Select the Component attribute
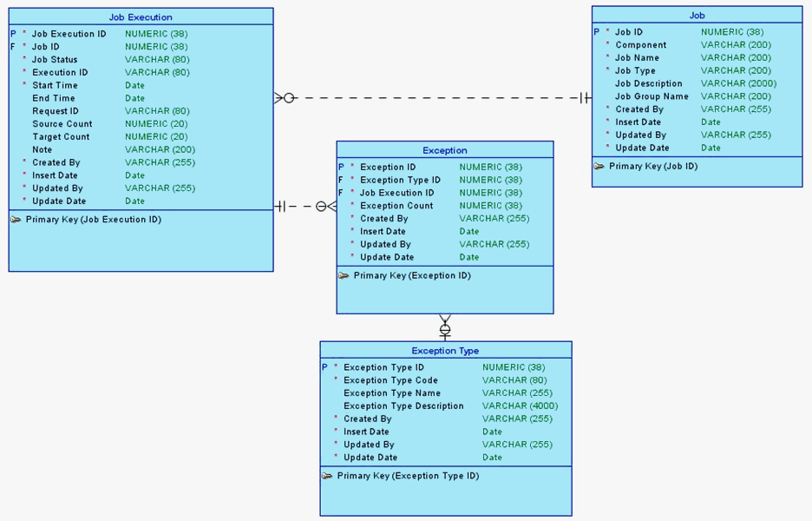 pos(640,45)
